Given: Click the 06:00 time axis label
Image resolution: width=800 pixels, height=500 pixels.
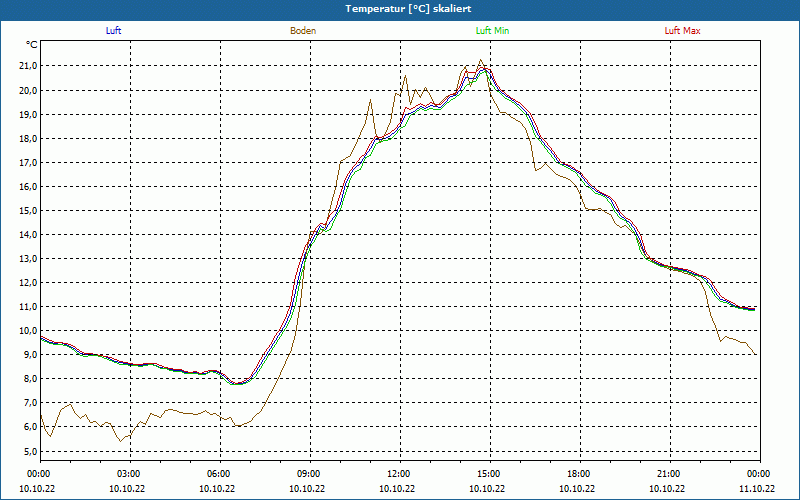Looking at the screenshot, I should coord(220,474).
